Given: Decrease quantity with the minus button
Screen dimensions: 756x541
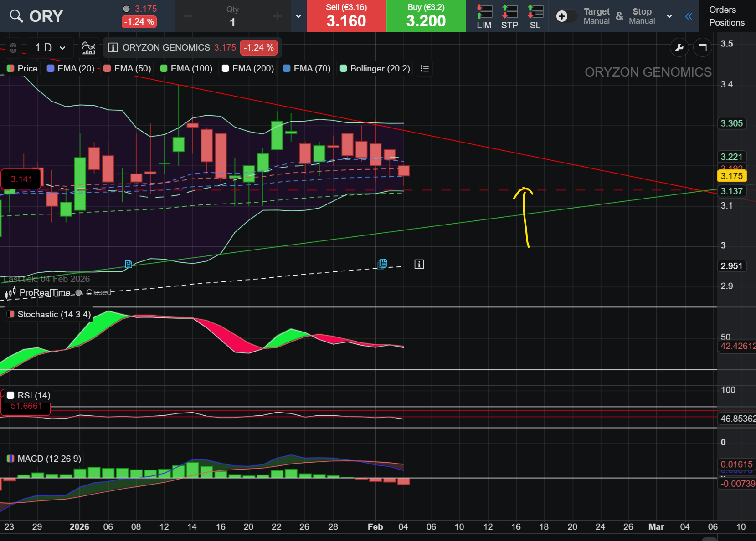Looking at the screenshot, I should (188, 16).
